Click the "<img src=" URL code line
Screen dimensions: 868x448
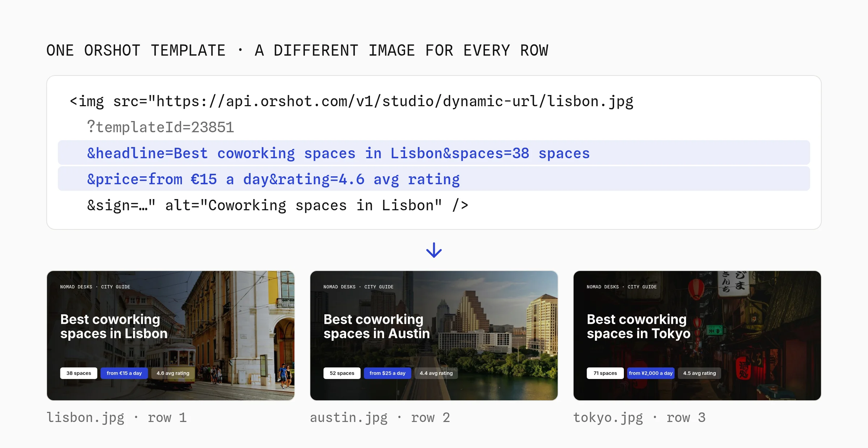click(352, 102)
